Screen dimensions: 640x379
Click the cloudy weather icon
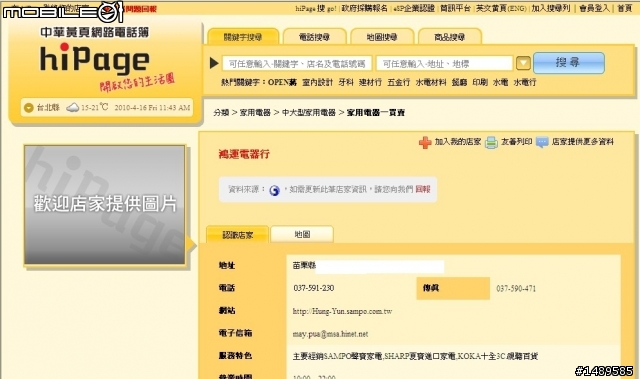72,108
